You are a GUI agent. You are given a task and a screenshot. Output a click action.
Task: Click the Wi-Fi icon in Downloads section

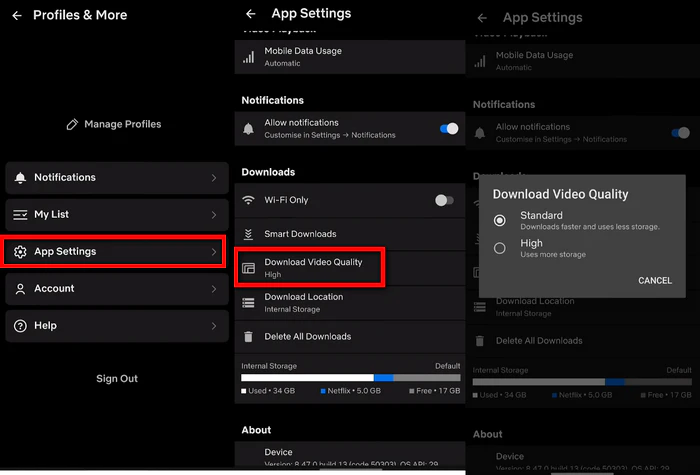248,200
